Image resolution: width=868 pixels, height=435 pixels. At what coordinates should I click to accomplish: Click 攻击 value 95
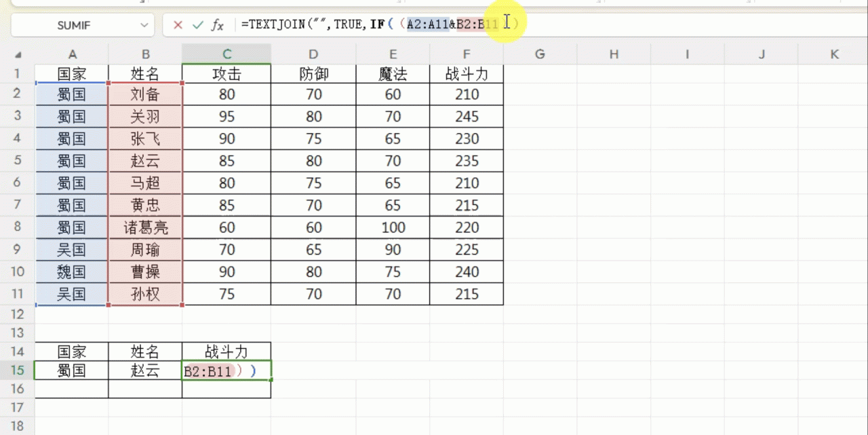click(226, 116)
